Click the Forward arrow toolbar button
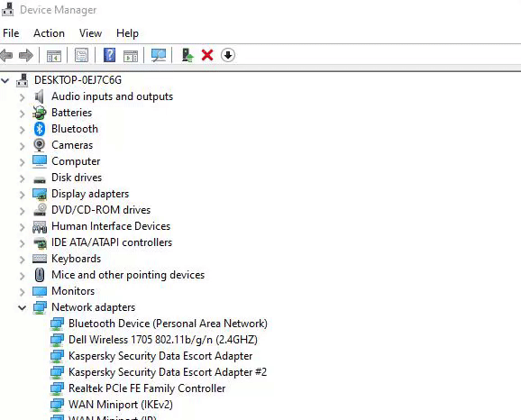 click(x=26, y=55)
